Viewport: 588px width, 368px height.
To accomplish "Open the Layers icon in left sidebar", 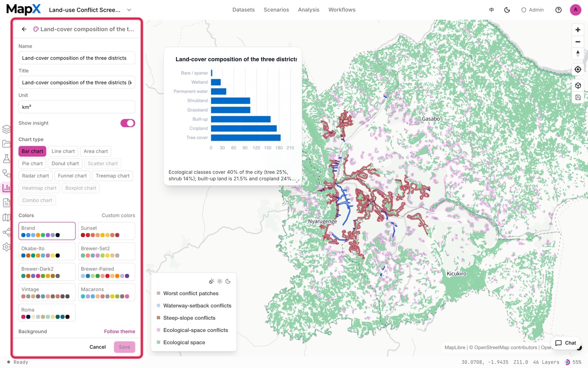I will pyautogui.click(x=6, y=129).
